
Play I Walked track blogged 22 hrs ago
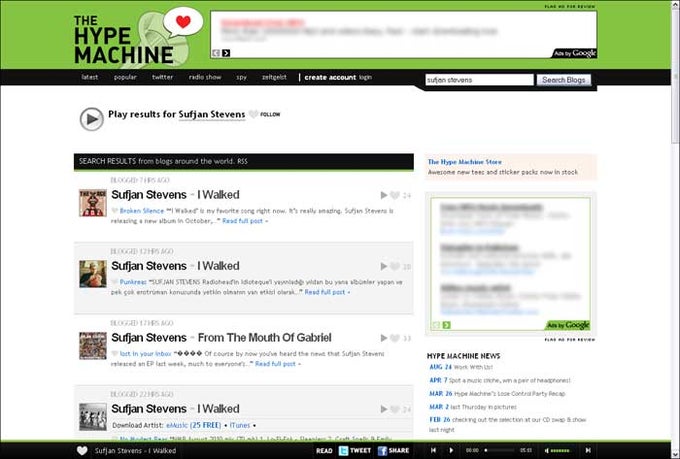383,409
